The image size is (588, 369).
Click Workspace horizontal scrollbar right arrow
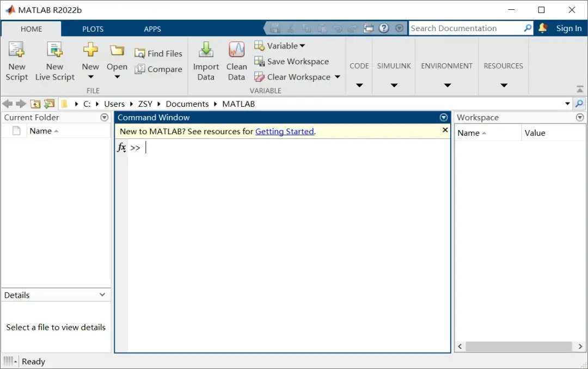pos(580,347)
